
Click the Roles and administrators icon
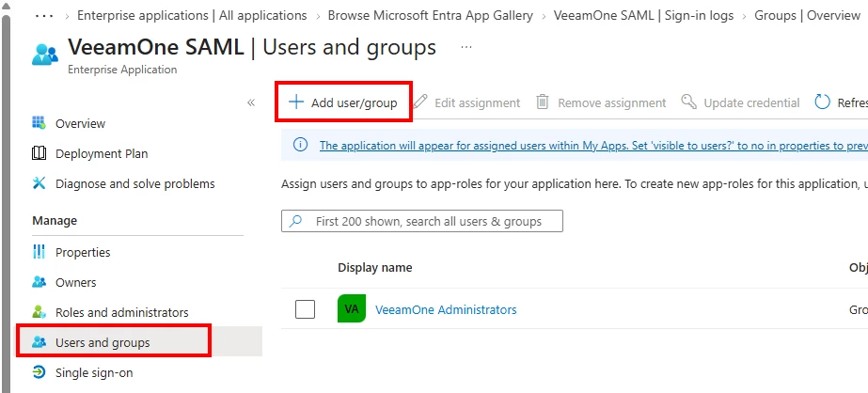[39, 312]
